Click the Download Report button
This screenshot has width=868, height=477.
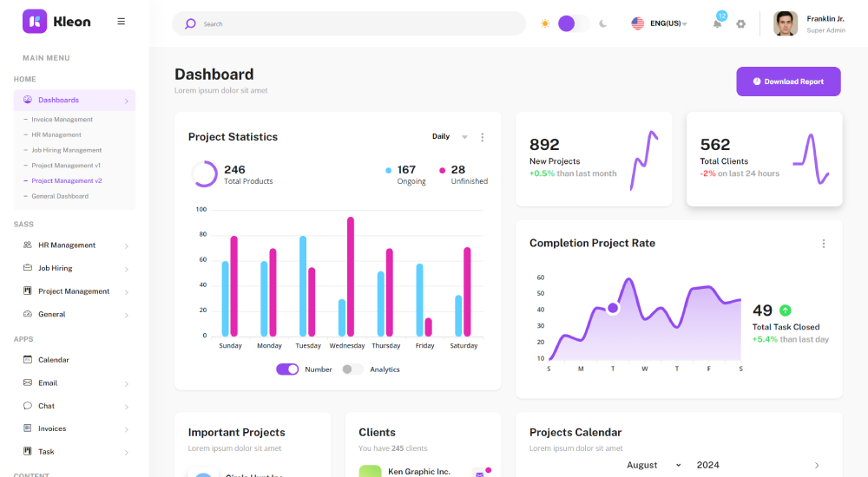788,82
